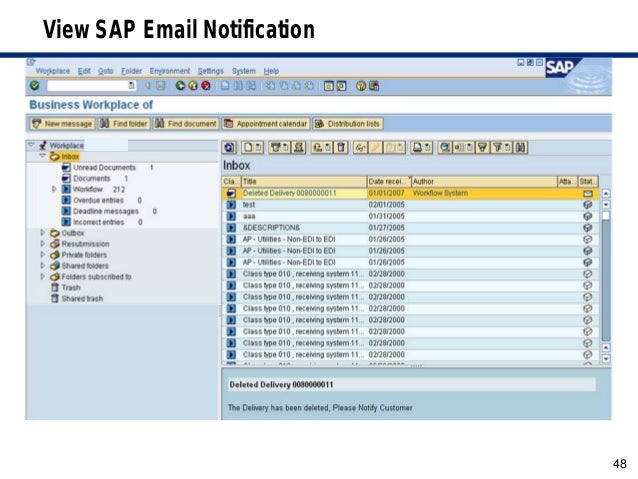Click the Save diskette icon in standard toolbar
The height and width of the screenshot is (479, 638).
[x=161, y=85]
